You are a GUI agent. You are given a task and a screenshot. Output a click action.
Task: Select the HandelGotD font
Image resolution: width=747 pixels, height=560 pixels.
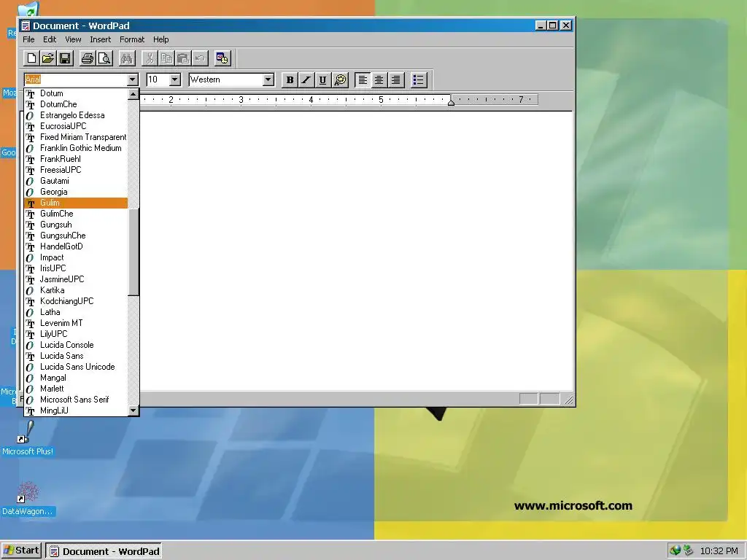[x=76, y=246]
